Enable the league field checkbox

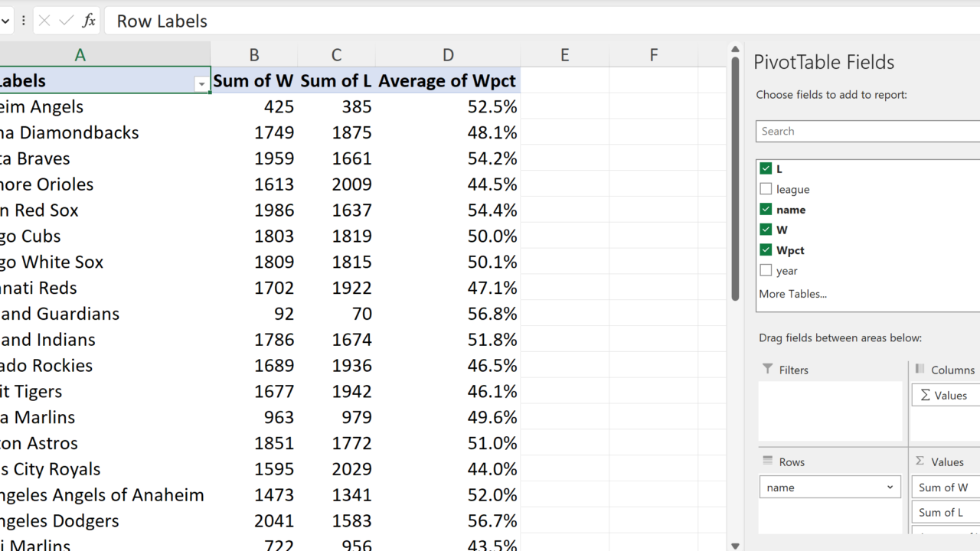[766, 189]
